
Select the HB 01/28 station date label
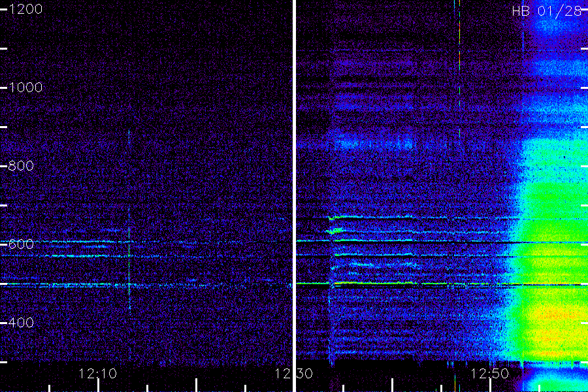pyautogui.click(x=547, y=11)
